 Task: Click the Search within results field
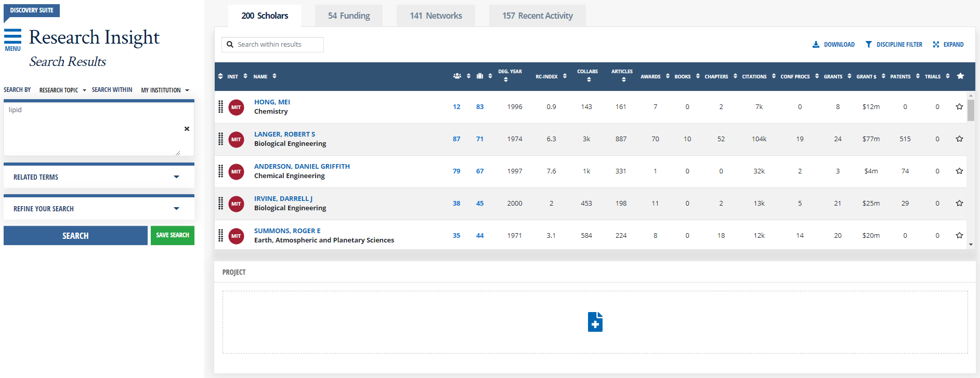pos(273,45)
